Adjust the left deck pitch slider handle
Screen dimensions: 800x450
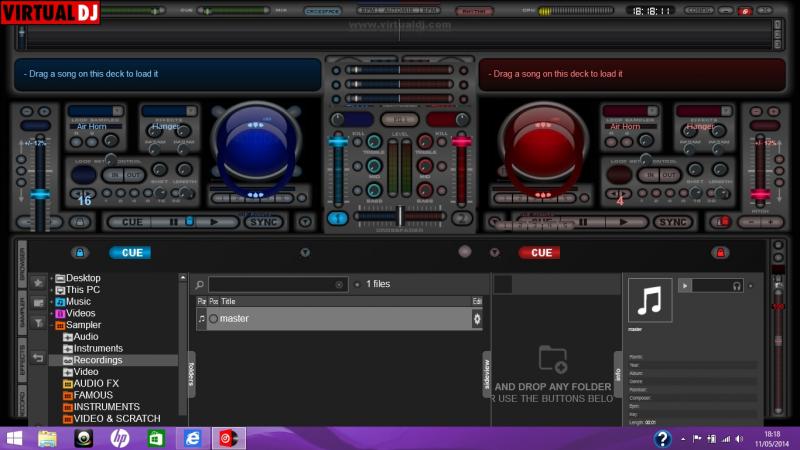tap(40, 194)
